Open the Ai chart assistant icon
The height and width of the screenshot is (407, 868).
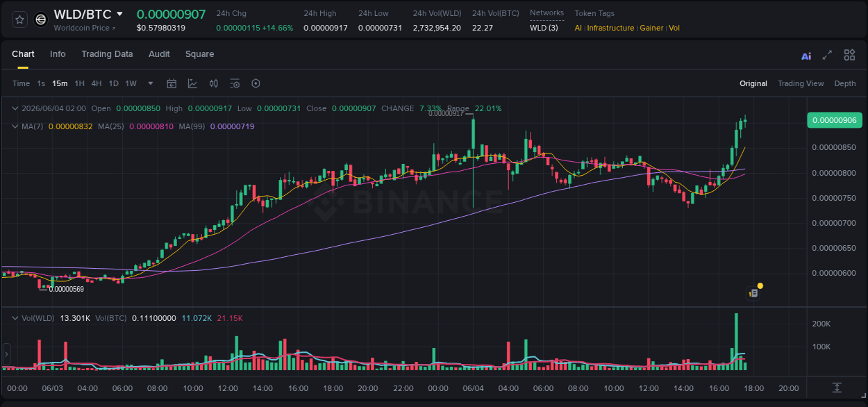(x=806, y=56)
